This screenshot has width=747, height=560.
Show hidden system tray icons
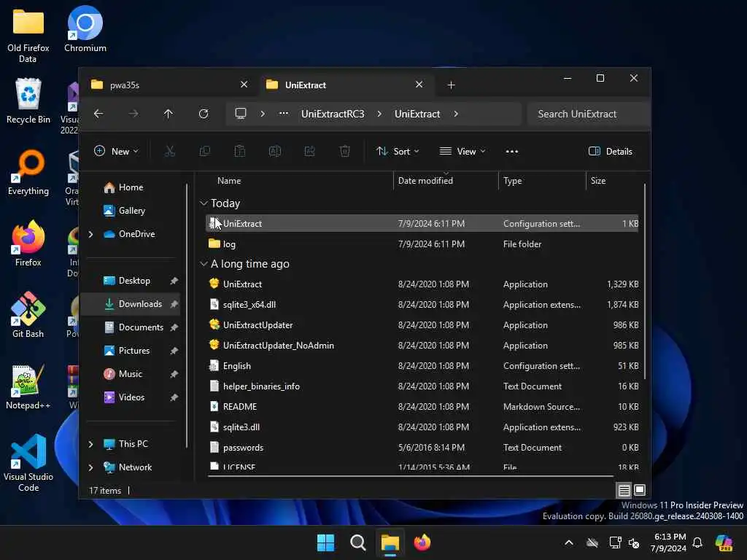[569, 542]
